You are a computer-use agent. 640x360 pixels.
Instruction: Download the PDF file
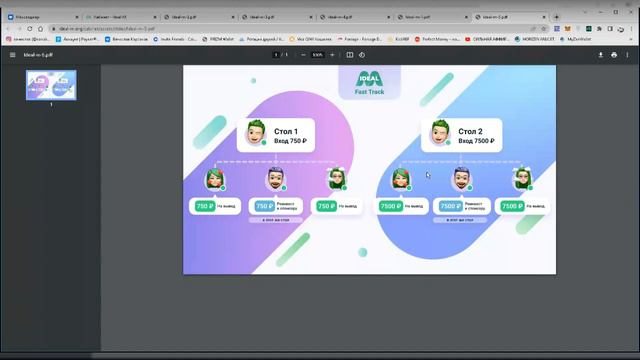[600, 55]
